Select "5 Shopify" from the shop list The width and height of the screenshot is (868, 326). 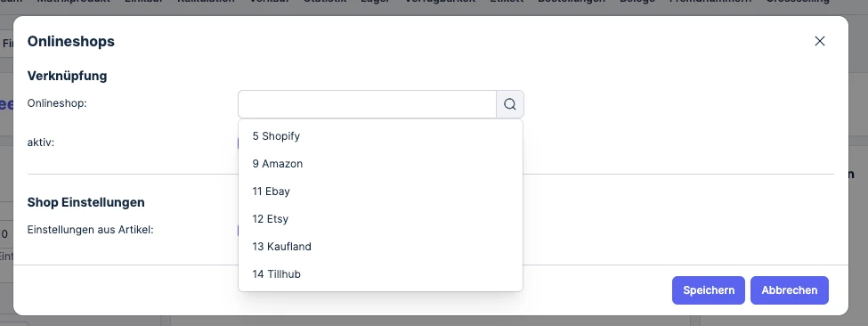(380, 136)
